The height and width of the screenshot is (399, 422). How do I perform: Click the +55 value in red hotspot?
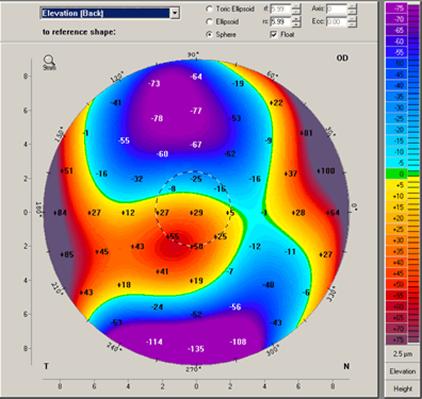pos(172,237)
